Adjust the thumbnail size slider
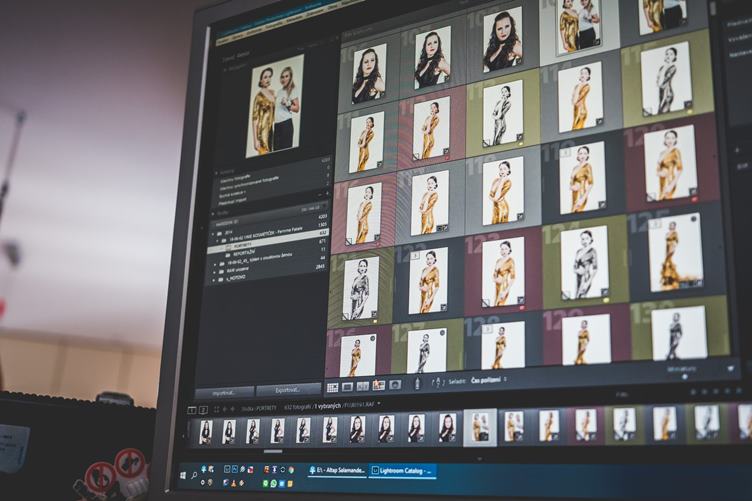752x501 pixels. click(x=684, y=377)
